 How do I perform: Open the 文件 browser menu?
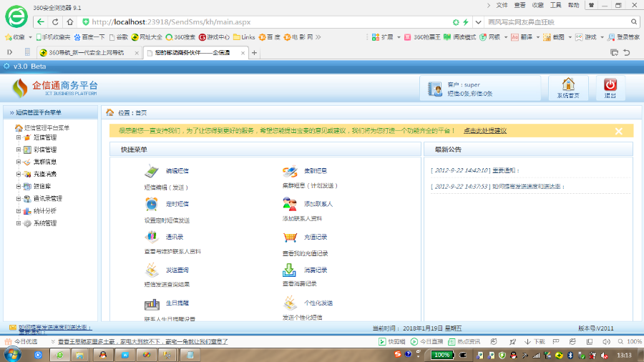(502, 5)
